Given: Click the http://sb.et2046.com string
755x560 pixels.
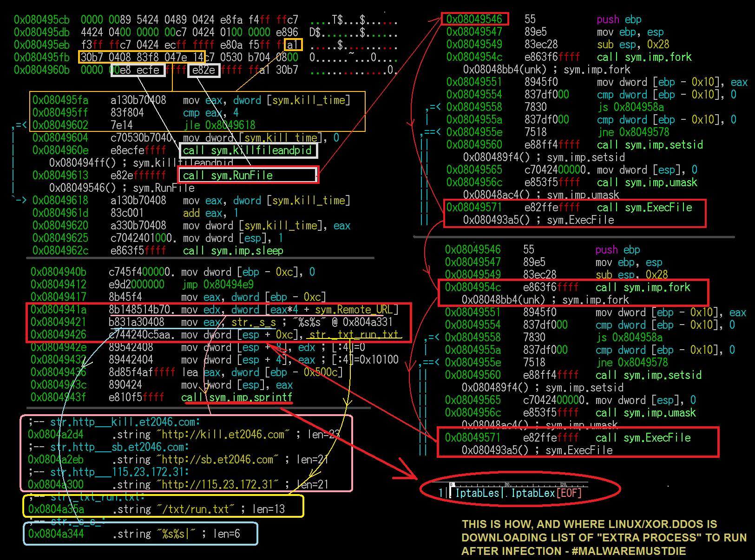Looking at the screenshot, I should pyautogui.click(x=217, y=460).
